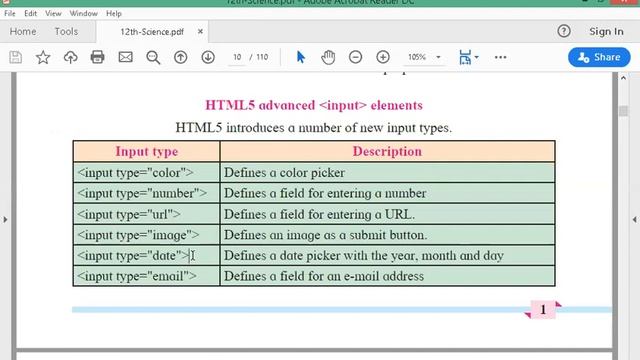Click the total pages '110' label
The image size is (640, 360).
[262, 57]
